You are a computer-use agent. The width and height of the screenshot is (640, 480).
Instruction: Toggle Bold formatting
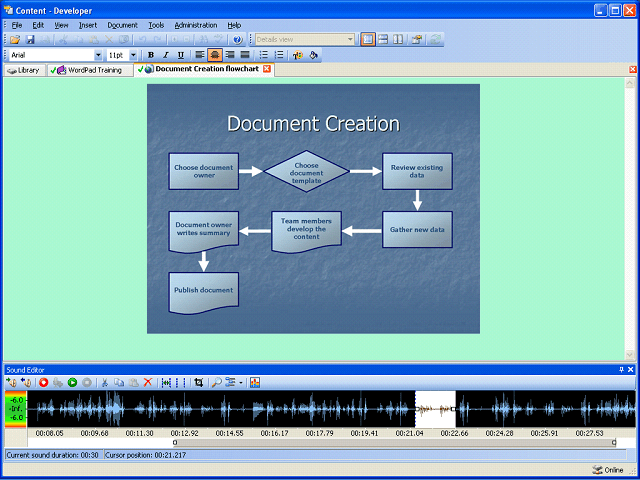coord(151,55)
